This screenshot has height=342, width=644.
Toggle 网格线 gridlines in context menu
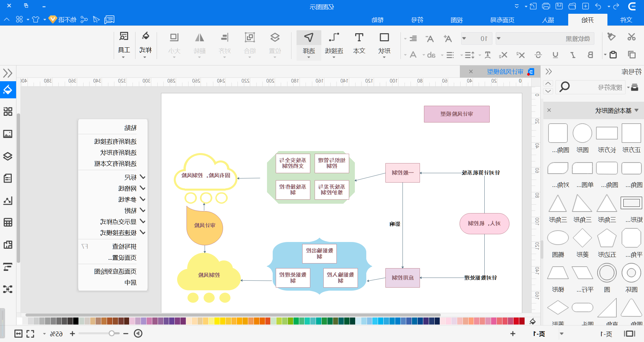pos(127,188)
